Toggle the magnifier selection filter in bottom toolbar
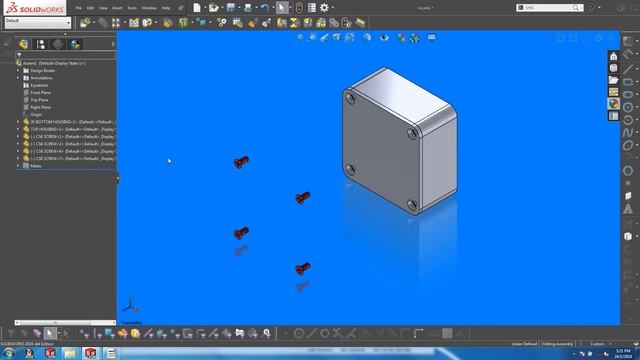Screen dimensions: 640x360 tap(266, 333)
